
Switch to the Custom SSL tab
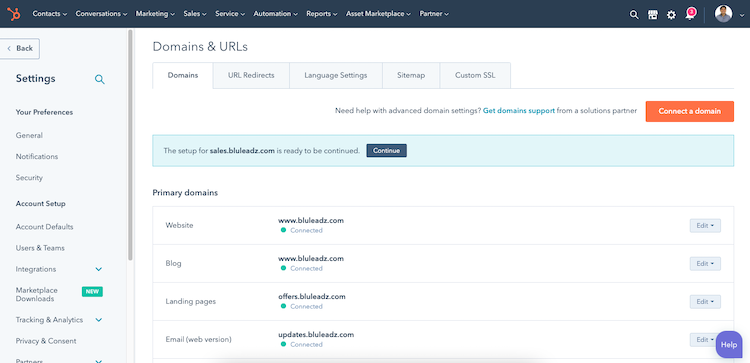475,75
